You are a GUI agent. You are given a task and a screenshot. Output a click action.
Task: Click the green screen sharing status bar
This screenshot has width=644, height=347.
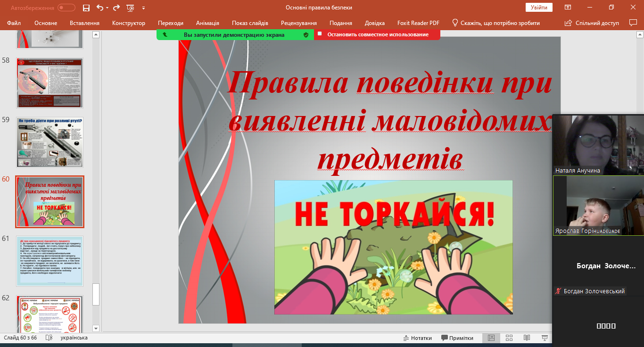tap(235, 34)
